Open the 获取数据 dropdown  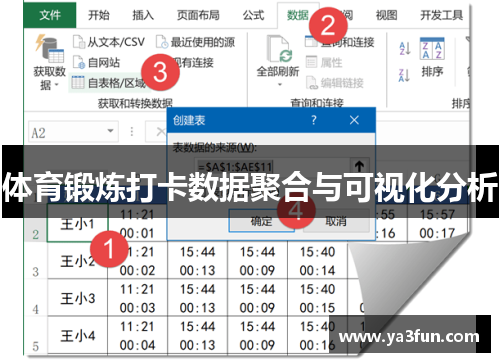(49, 63)
